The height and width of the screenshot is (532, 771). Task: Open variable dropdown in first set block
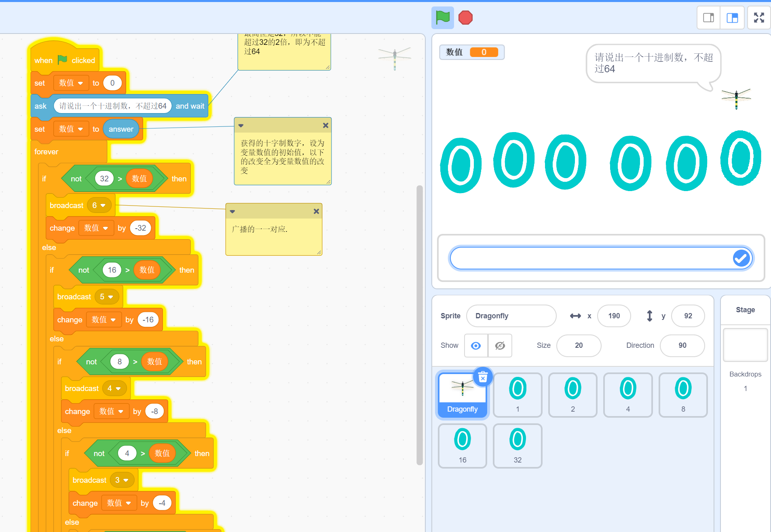pos(71,83)
